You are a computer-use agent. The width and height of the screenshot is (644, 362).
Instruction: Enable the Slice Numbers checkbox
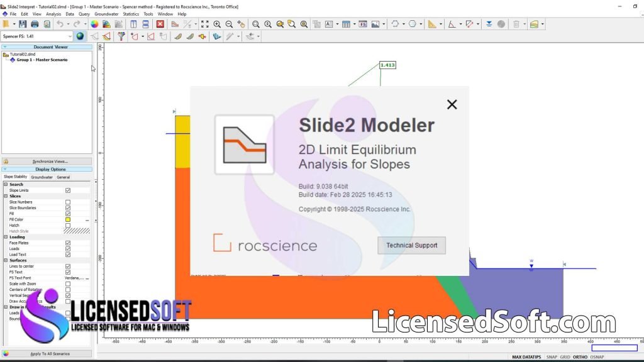coord(68,202)
